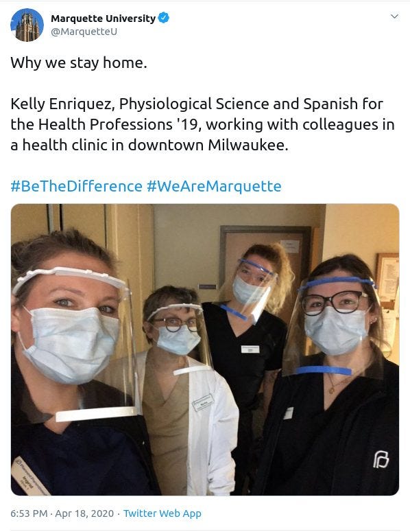Screen dimensions: 410x532
Task: Open the #WeAreMarquette hashtag
Action: point(214,186)
